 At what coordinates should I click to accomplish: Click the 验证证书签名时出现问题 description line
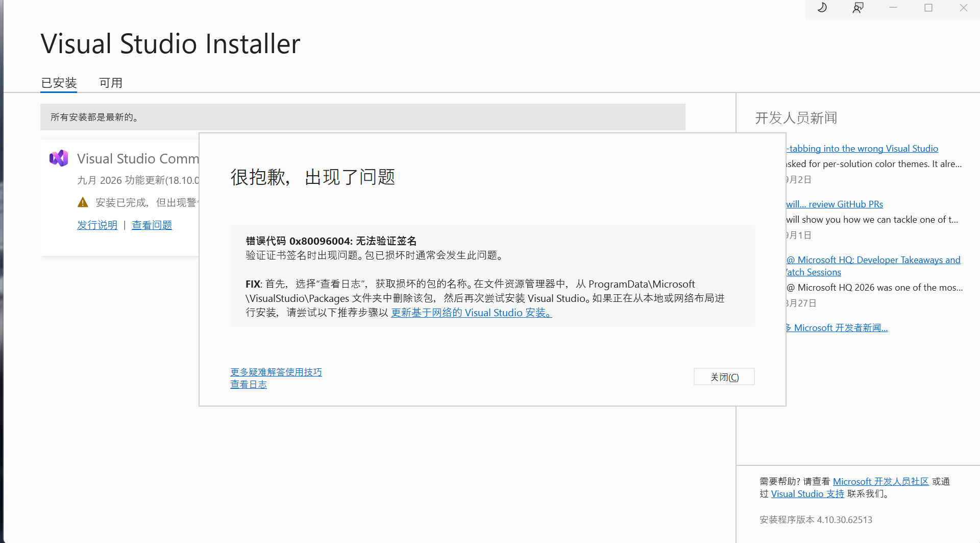tap(376, 255)
